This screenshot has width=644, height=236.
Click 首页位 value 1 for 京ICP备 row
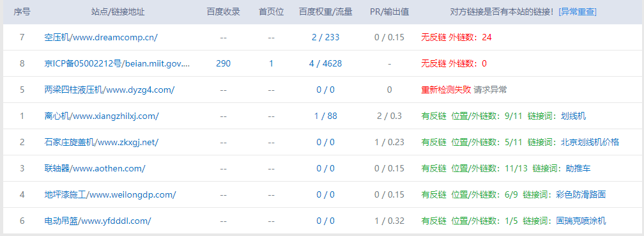pyautogui.click(x=271, y=64)
